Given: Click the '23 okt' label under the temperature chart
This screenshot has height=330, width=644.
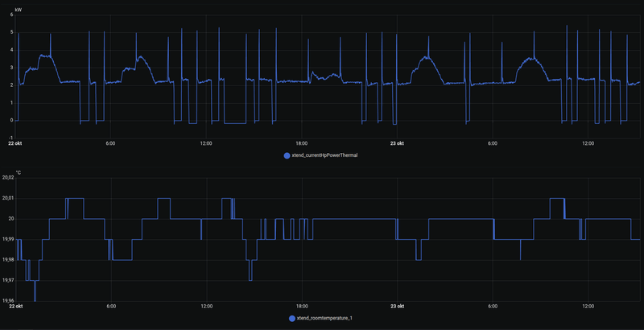Looking at the screenshot, I should point(398,306).
